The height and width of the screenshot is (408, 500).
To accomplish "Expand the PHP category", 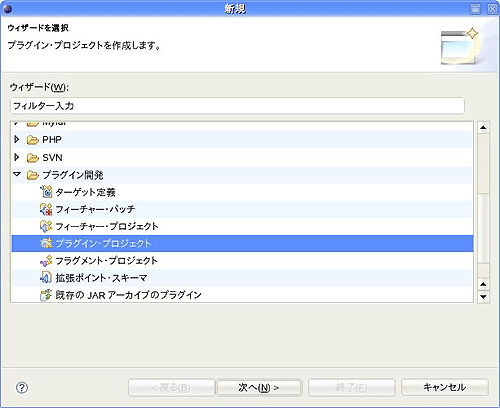I will (x=17, y=139).
